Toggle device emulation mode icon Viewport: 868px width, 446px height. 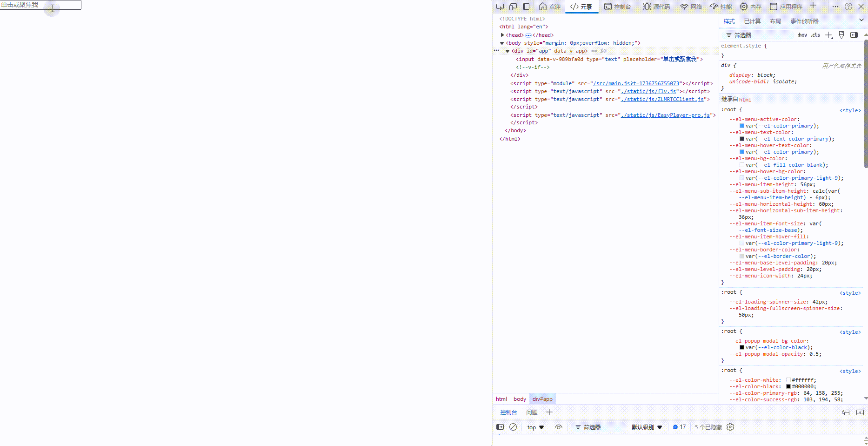click(x=513, y=7)
